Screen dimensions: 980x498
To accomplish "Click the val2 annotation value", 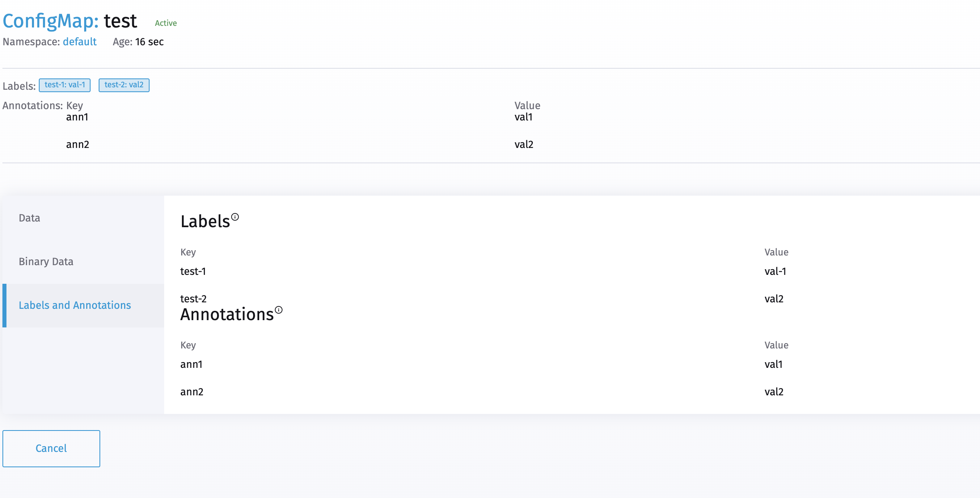I will (x=773, y=392).
